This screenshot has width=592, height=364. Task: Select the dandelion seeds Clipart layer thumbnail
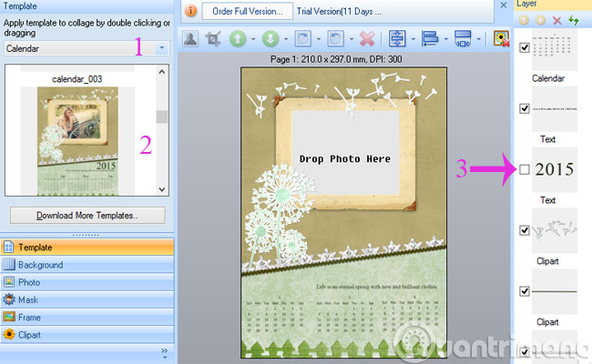click(555, 230)
